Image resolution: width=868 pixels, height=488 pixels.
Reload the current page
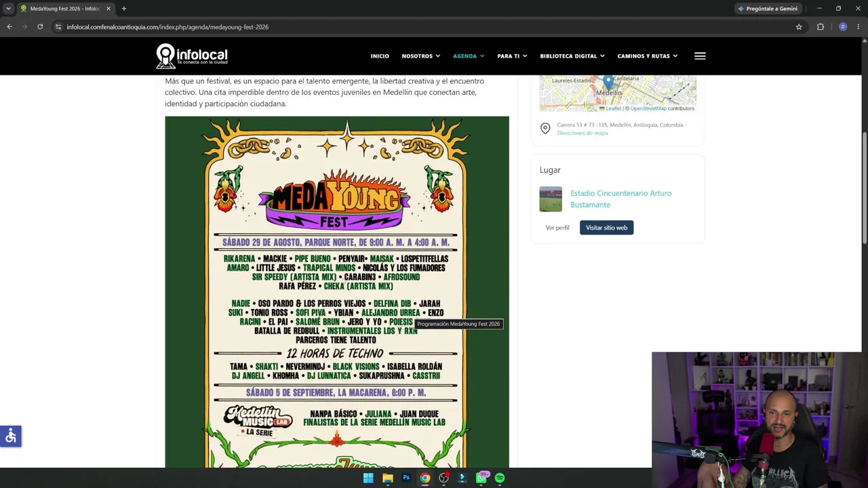40,27
